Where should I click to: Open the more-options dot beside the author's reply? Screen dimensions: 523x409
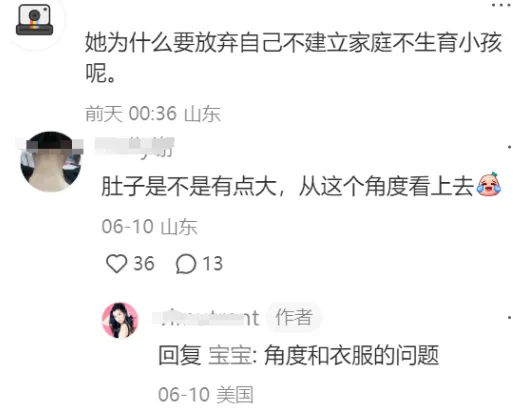click(510, 317)
